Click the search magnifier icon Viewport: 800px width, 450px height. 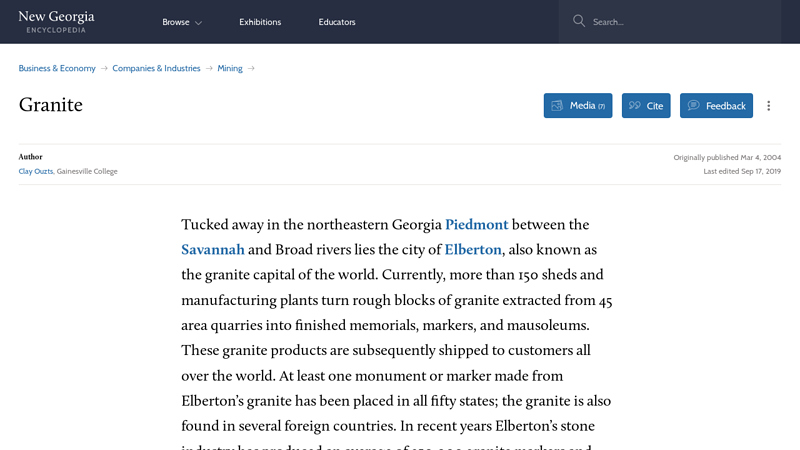[579, 21]
